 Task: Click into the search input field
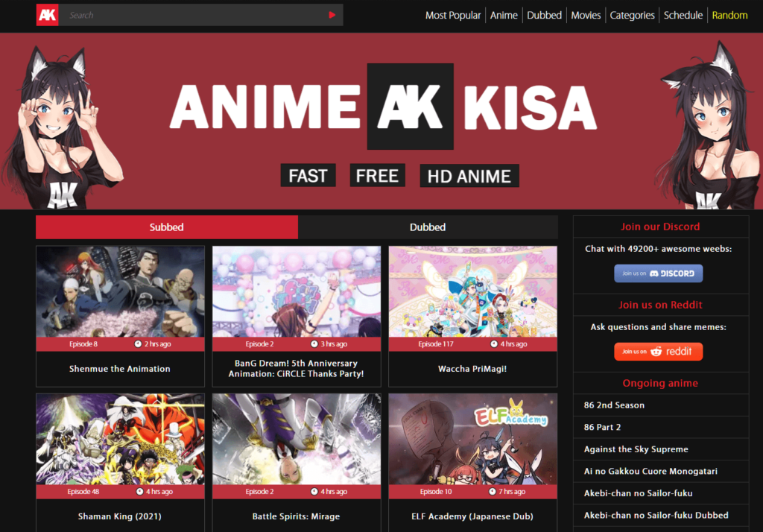(x=186, y=15)
